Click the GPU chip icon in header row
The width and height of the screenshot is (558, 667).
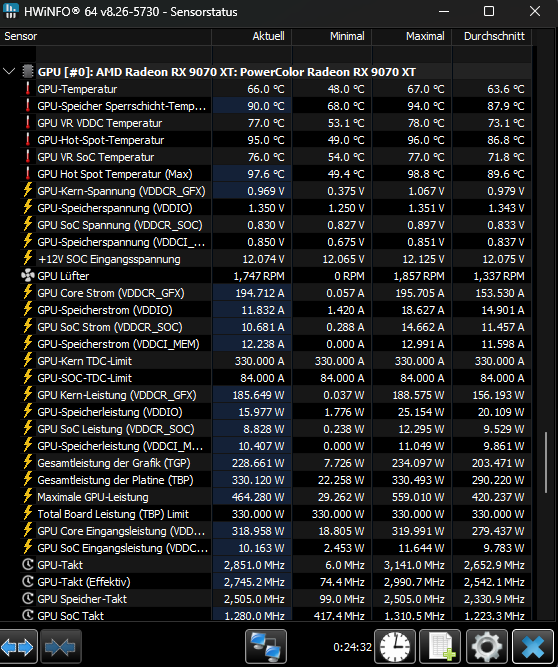tap(28, 71)
